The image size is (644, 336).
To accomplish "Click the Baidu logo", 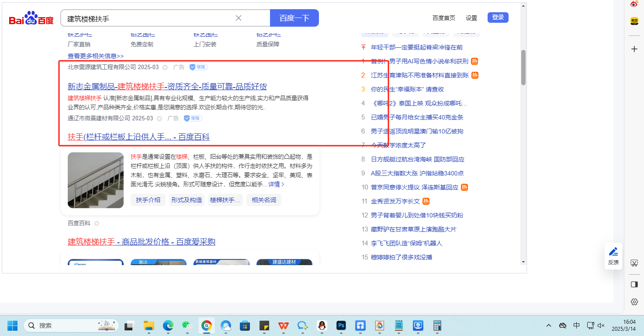I will click(x=31, y=18).
